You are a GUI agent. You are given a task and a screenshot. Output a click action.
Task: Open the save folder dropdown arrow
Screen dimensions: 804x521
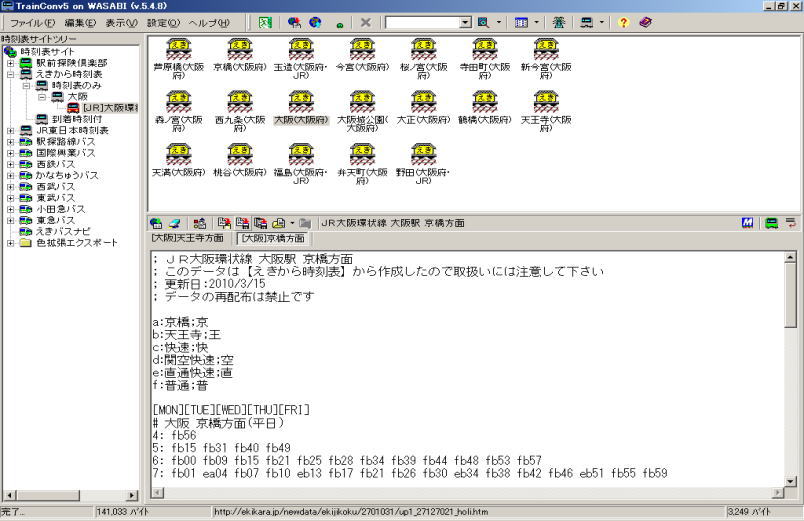pos(292,223)
